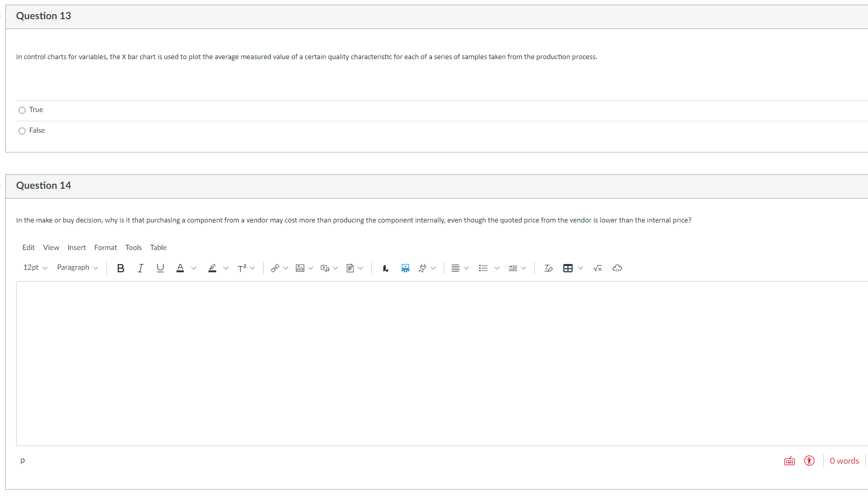This screenshot has width=868, height=500.
Task: Click the bulleted list icon
Action: (483, 268)
